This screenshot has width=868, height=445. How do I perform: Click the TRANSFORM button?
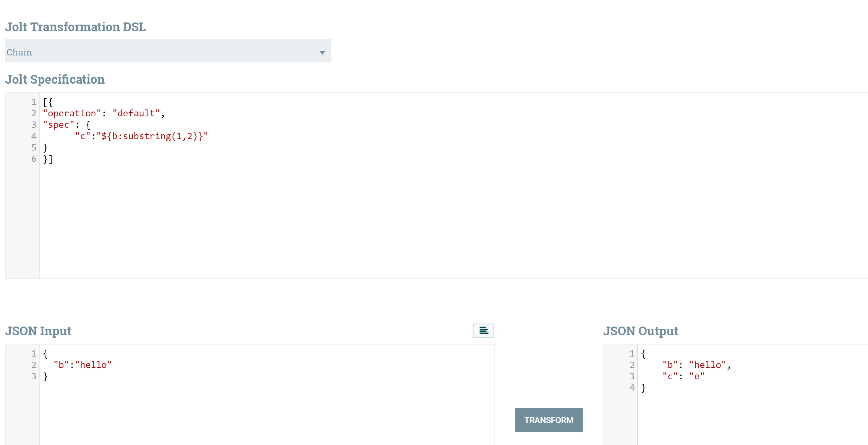pyautogui.click(x=549, y=420)
